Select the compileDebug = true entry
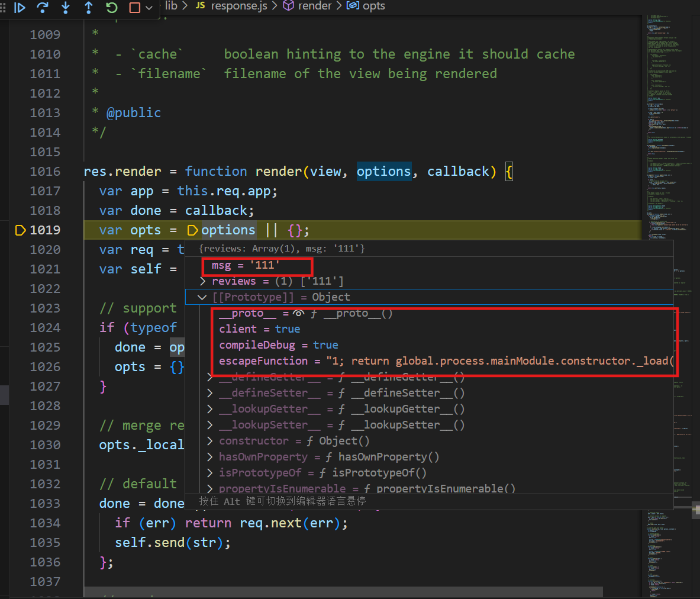The image size is (700, 599). [279, 345]
